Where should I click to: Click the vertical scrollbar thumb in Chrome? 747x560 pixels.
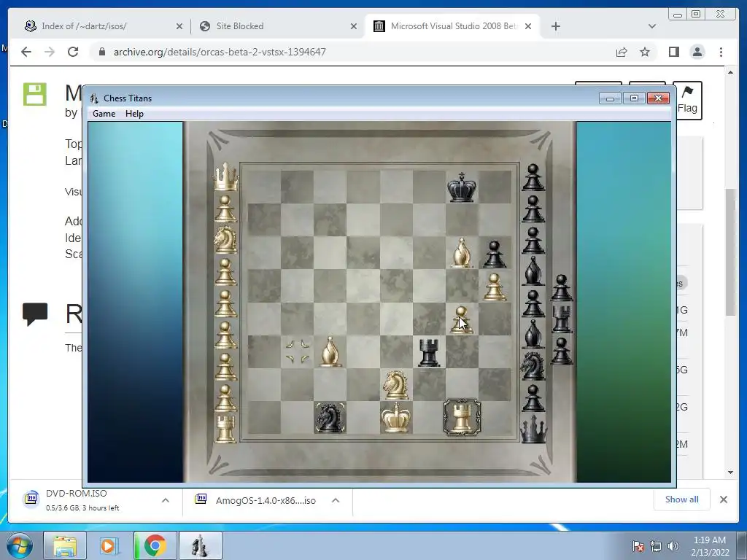(x=731, y=252)
